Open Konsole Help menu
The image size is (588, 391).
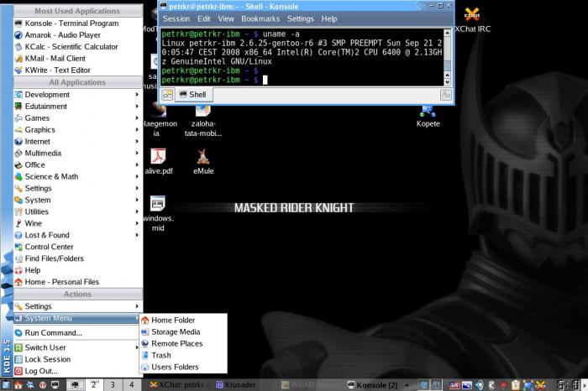pos(329,18)
